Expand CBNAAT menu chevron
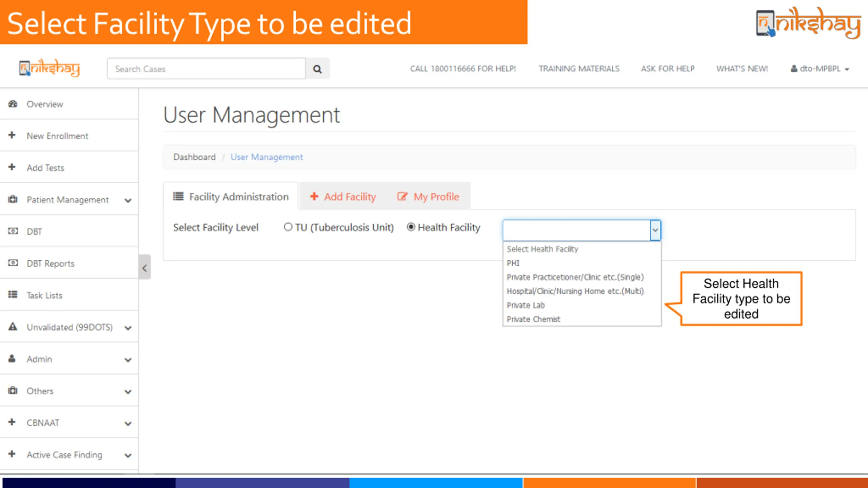This screenshot has width=868, height=488. tap(128, 423)
